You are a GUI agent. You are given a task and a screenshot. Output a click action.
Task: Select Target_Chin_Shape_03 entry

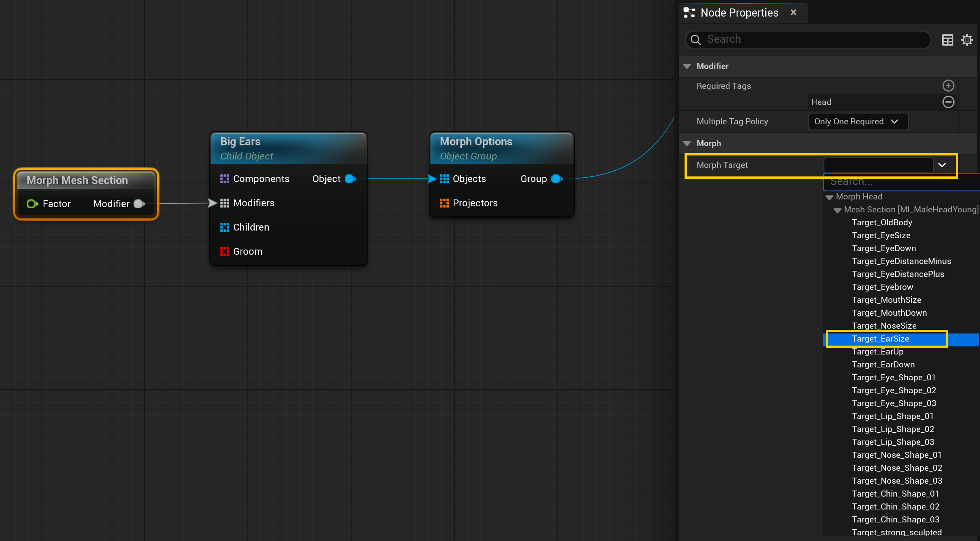pyautogui.click(x=896, y=520)
